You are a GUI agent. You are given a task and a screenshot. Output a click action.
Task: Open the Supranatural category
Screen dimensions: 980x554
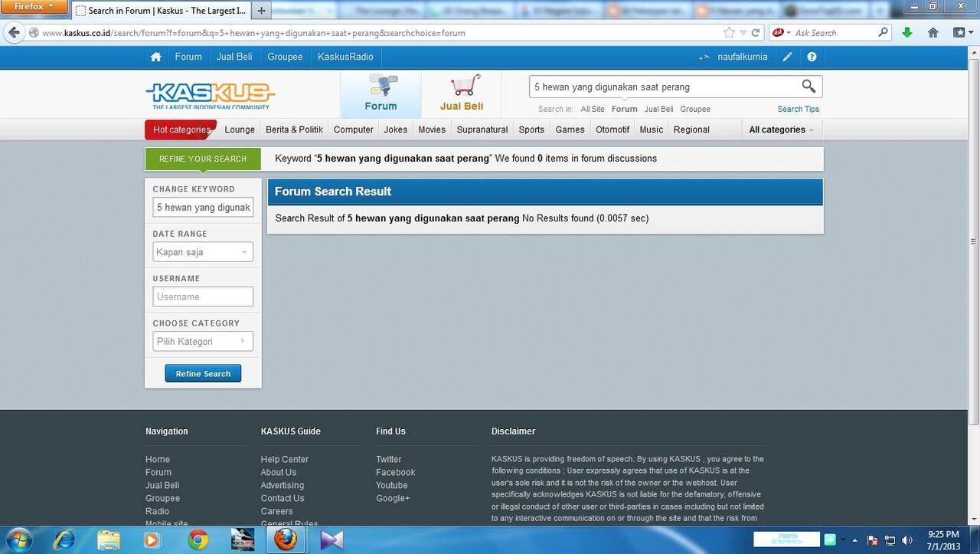coord(482,129)
